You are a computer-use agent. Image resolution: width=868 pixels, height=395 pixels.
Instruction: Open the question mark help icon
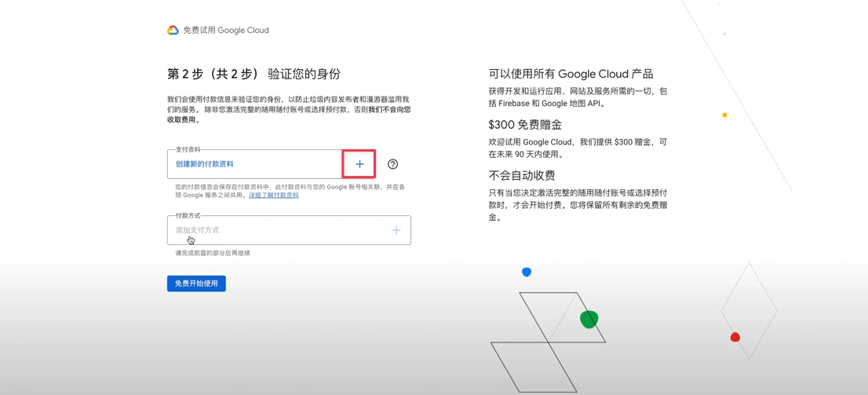tap(392, 164)
